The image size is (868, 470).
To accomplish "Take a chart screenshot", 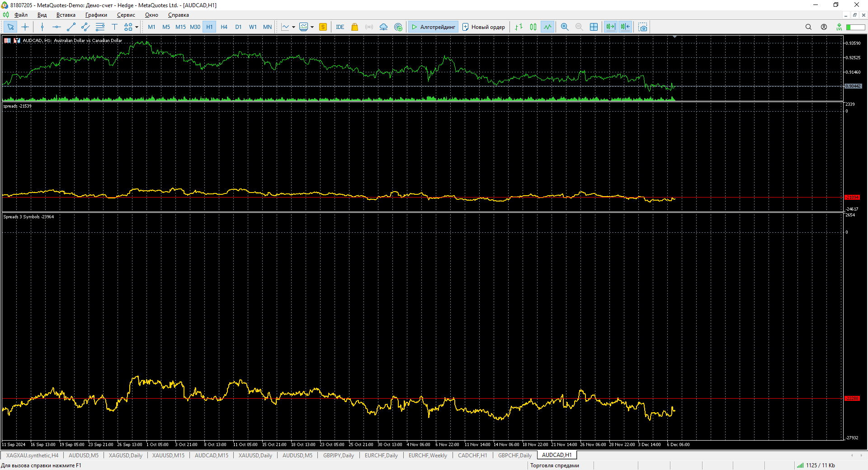I will coord(643,27).
